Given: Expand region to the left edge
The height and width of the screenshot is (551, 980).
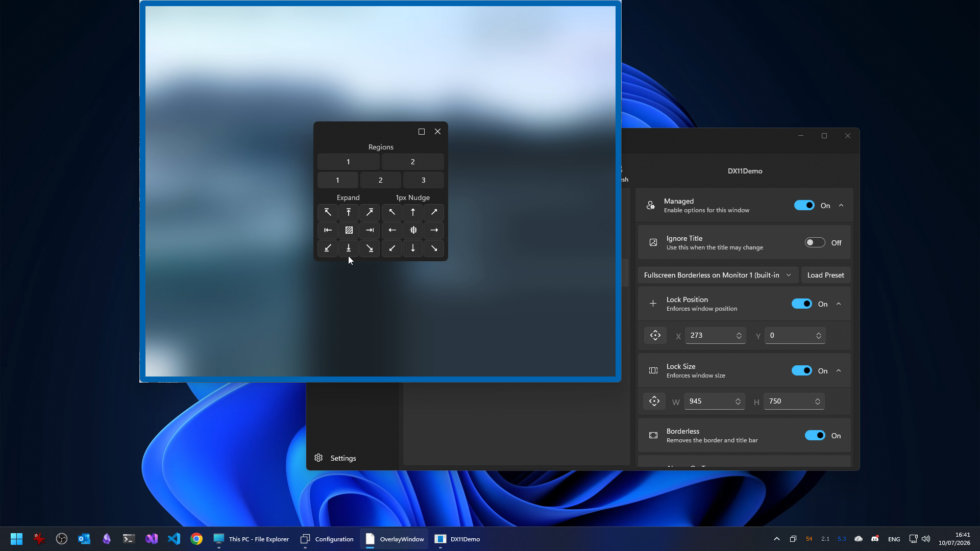Looking at the screenshot, I should point(328,230).
